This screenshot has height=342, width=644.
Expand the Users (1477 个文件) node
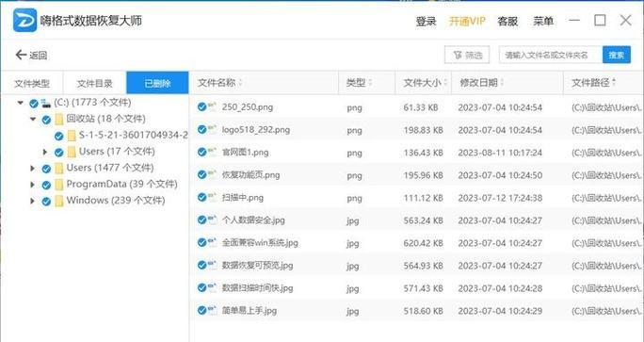[x=32, y=168]
